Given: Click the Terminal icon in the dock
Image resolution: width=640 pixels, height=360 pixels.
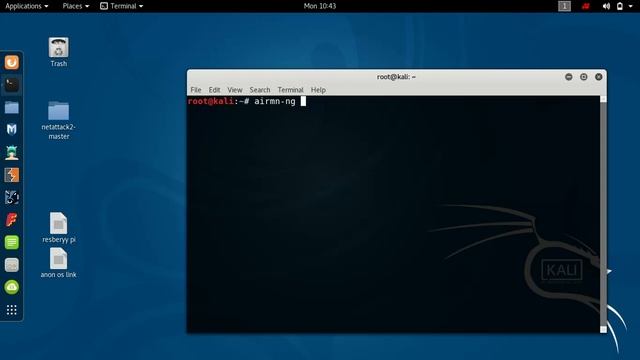Looking at the screenshot, I should 12,85.
